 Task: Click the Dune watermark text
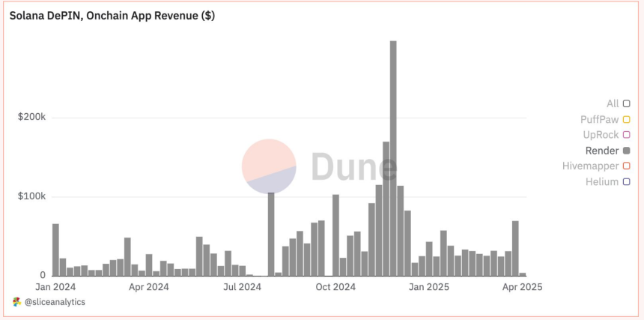353,166
